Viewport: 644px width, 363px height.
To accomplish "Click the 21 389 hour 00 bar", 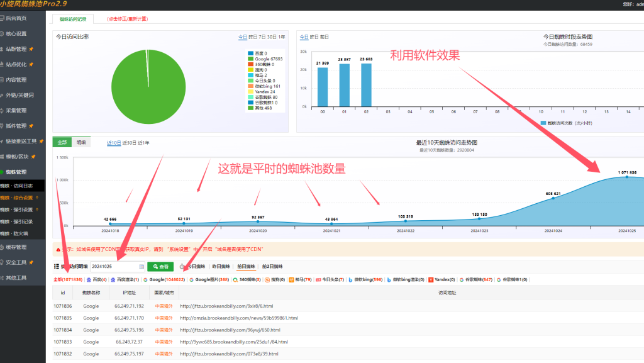I will coord(323,87).
